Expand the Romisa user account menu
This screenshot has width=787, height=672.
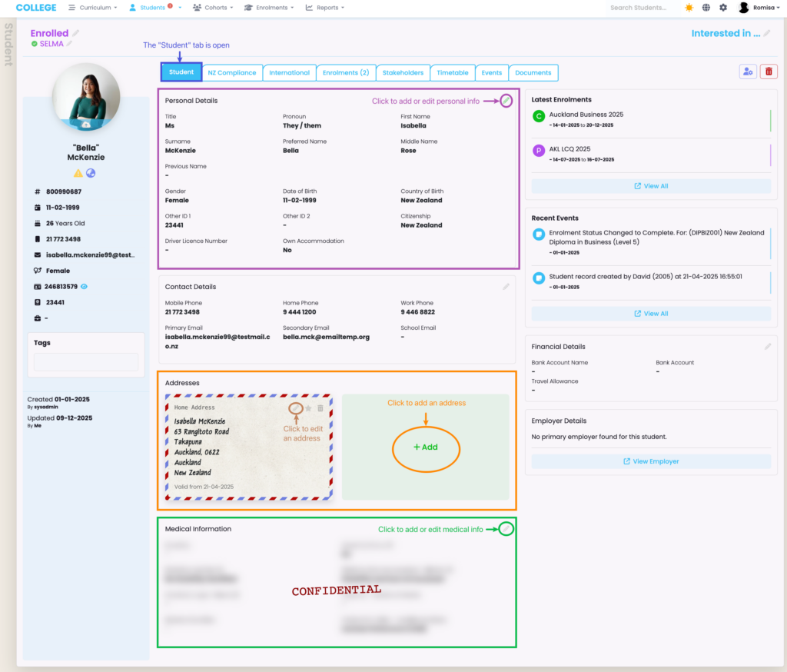tap(755, 8)
